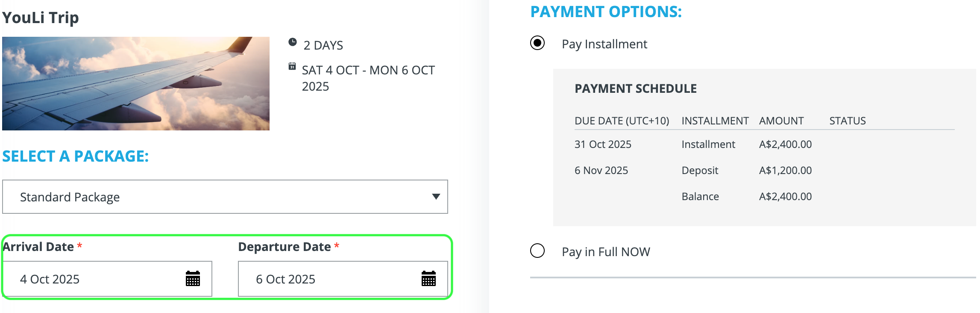This screenshot has height=313, width=980.
Task: Click the Standard Package text in the combo box
Action: 70,197
